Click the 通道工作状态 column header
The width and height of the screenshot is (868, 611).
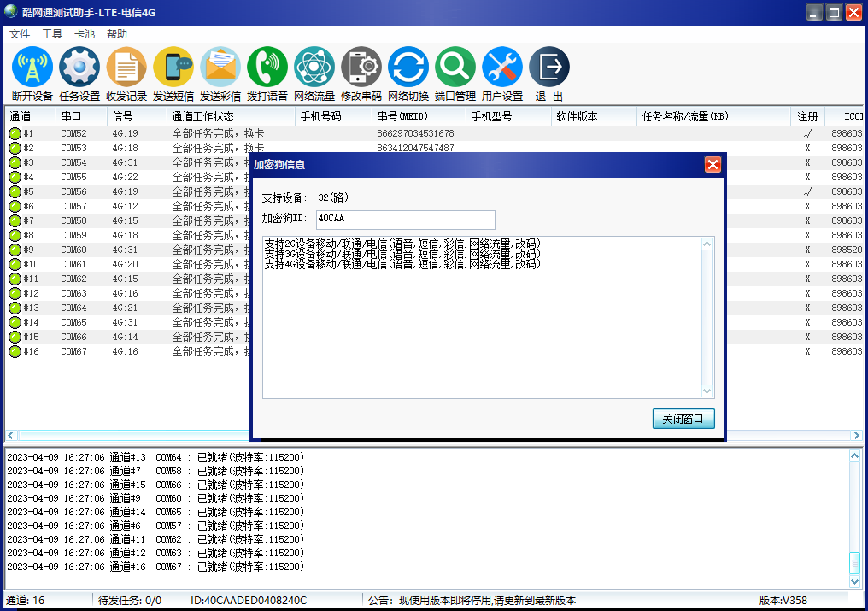click(x=231, y=116)
